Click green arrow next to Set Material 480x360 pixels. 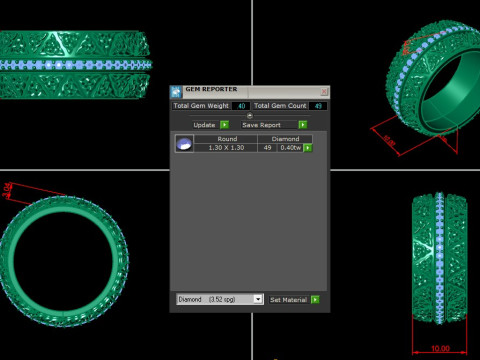(x=315, y=300)
